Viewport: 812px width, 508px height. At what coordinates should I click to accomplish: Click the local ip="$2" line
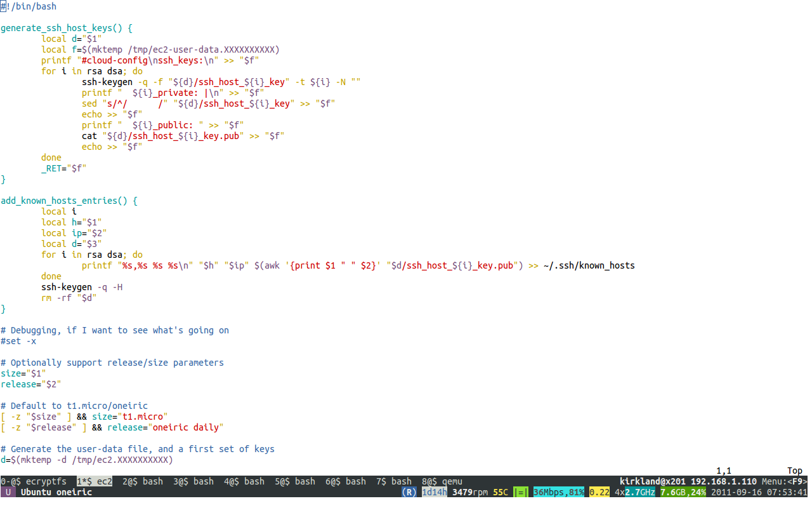(74, 233)
